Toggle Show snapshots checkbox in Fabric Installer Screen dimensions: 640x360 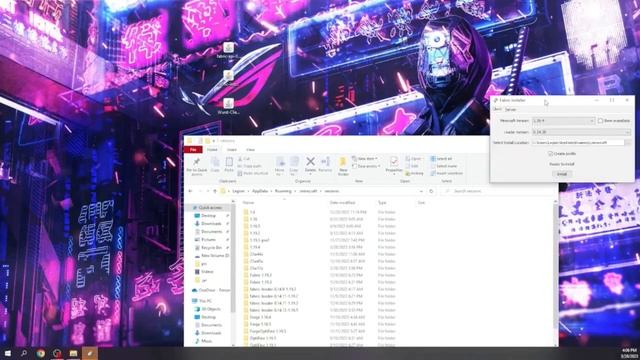600,121
